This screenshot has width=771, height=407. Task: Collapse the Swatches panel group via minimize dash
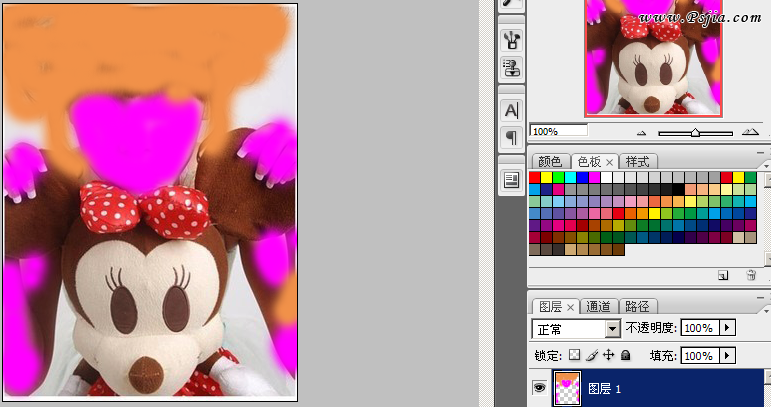760,153
